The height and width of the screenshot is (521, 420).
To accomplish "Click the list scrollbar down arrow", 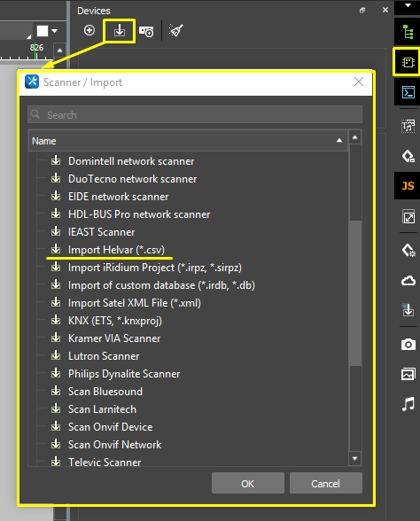I will coord(354,459).
